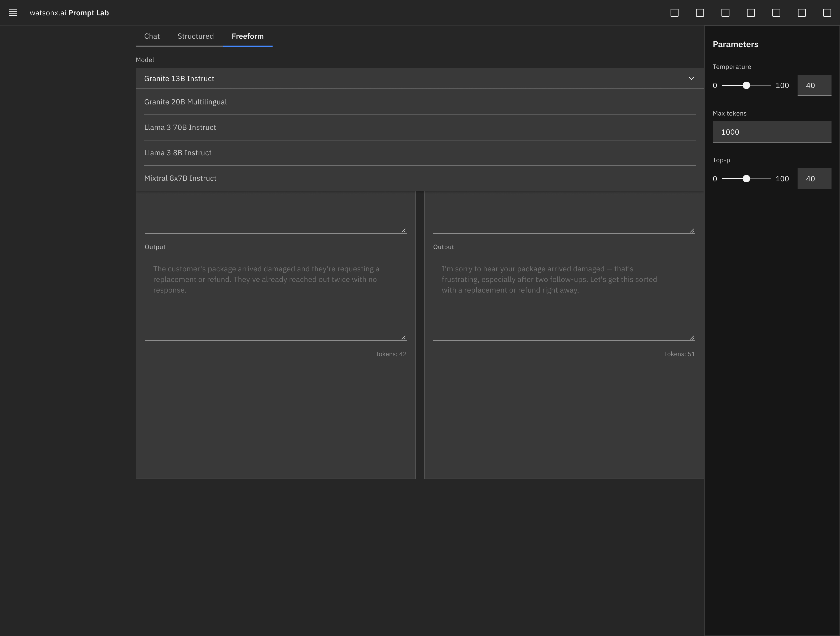840x636 pixels.
Task: Click the "Tokens: 42" counter
Action: (x=391, y=354)
